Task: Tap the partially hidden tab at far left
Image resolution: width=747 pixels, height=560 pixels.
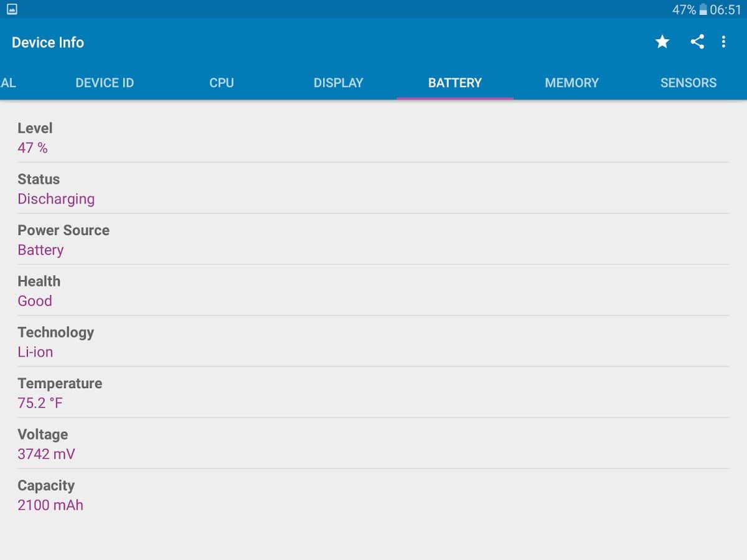Action: (x=9, y=83)
